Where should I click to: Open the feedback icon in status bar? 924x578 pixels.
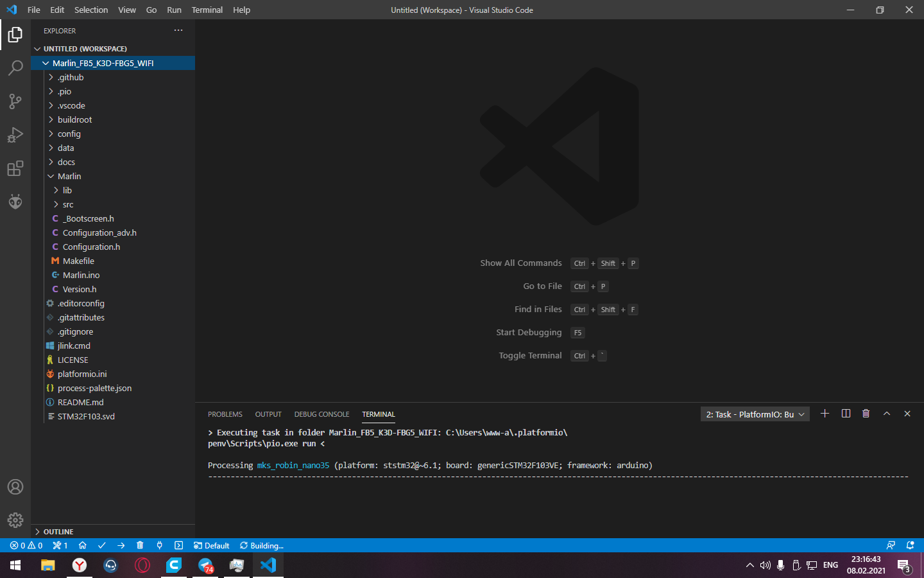pos(891,545)
